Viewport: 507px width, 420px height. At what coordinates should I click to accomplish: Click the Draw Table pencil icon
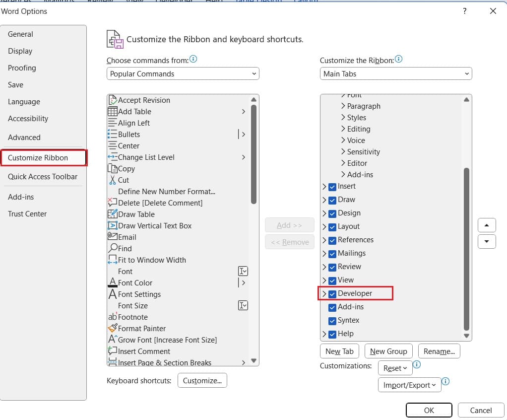pyautogui.click(x=112, y=214)
